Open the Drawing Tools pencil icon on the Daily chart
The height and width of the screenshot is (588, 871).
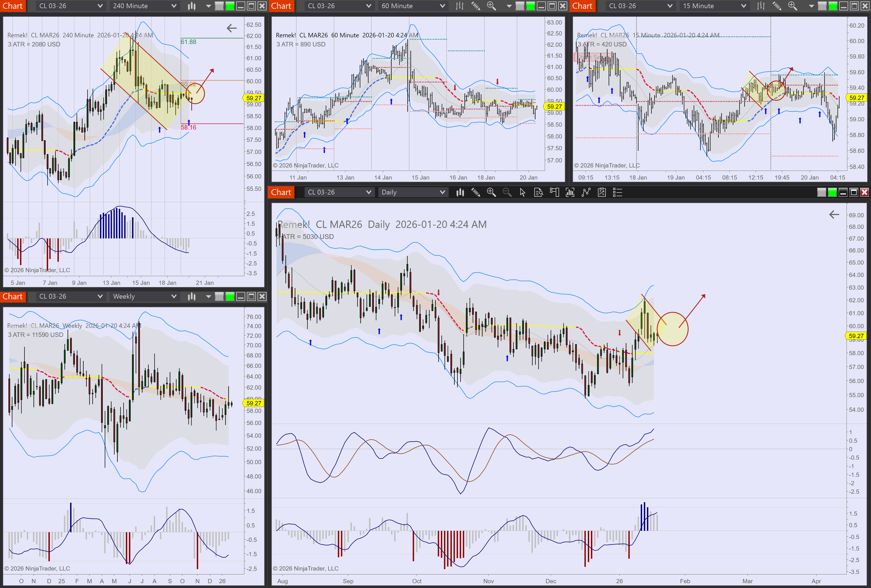click(476, 192)
